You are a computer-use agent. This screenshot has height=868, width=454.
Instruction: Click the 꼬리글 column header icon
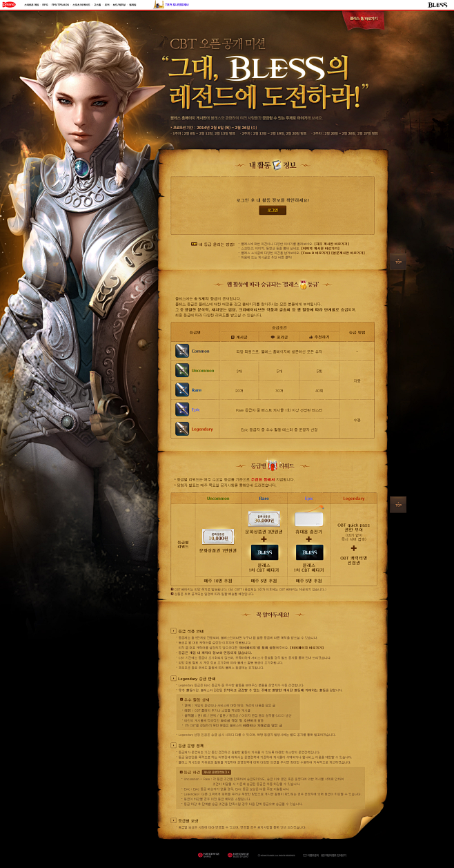tap(273, 338)
